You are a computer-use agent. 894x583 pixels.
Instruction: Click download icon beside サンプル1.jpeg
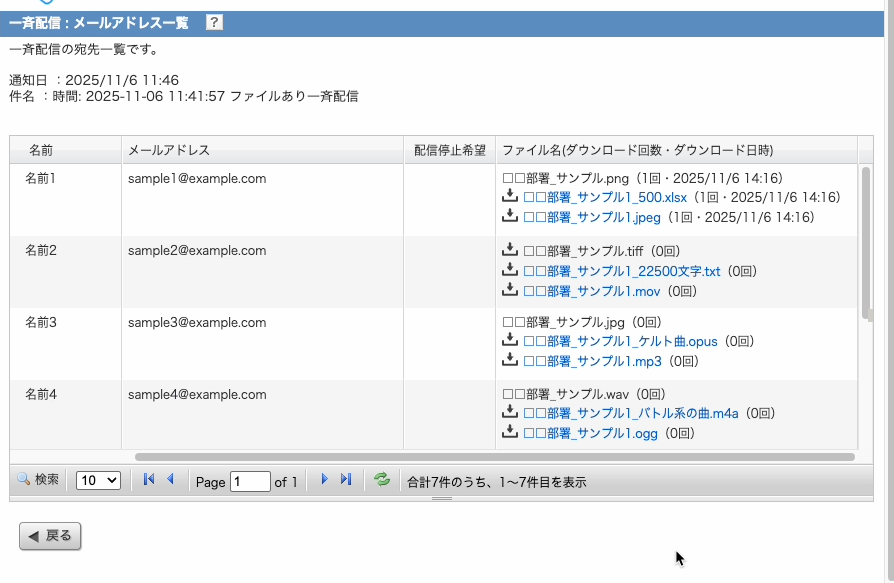(510, 216)
